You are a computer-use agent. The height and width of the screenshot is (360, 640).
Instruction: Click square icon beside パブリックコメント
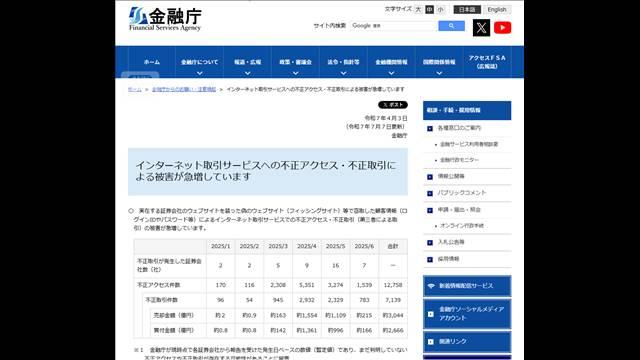click(x=430, y=193)
